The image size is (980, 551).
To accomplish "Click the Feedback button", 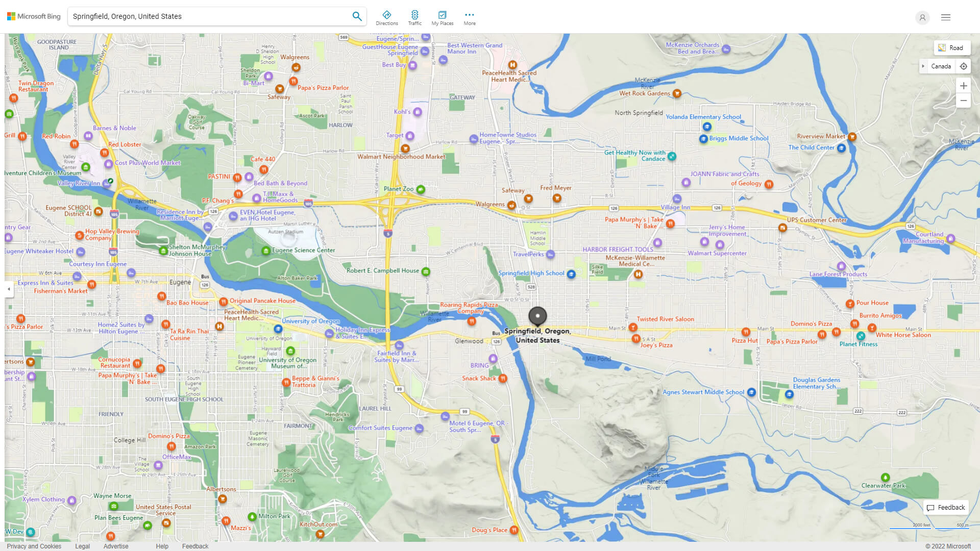I will pyautogui.click(x=946, y=507).
